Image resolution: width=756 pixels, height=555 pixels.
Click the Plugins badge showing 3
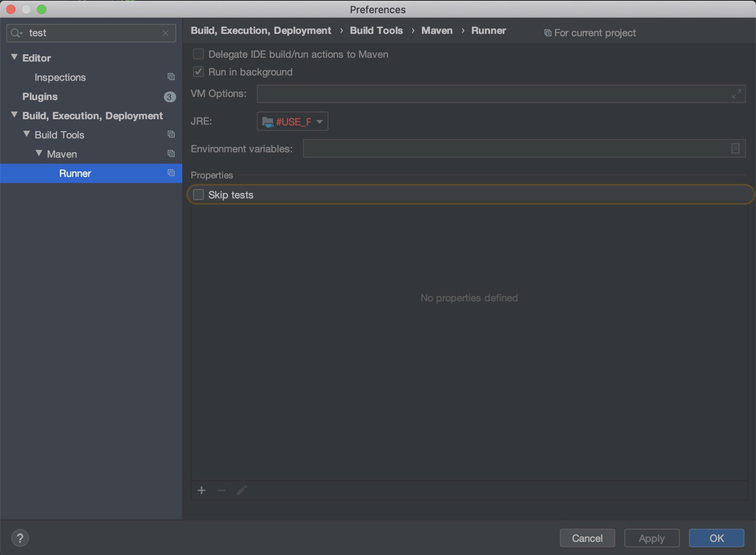point(170,97)
